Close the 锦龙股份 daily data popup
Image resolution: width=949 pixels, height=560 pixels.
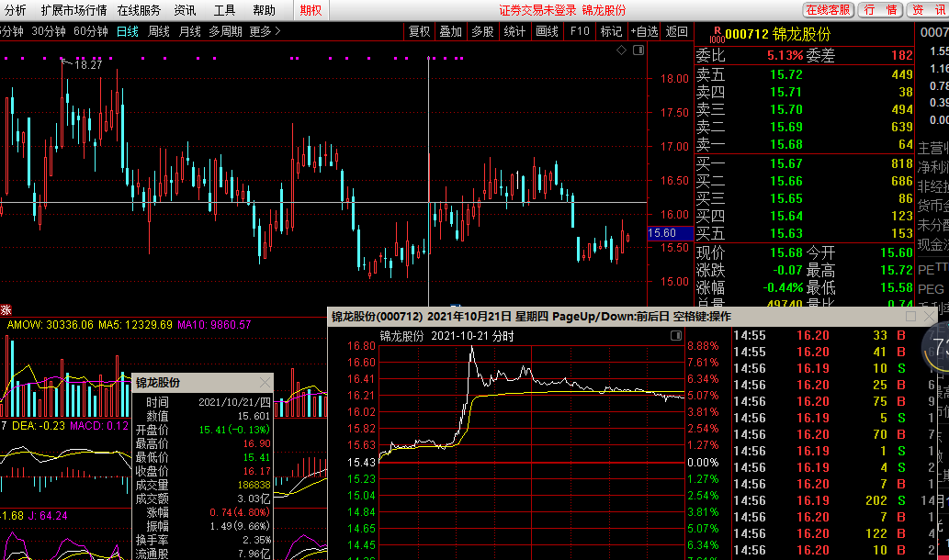pos(265,382)
